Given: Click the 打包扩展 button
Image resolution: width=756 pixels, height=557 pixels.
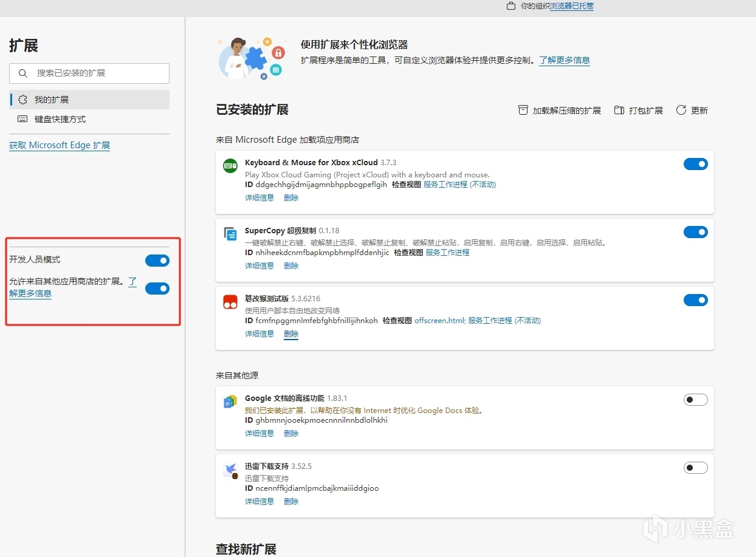Looking at the screenshot, I should pos(638,110).
